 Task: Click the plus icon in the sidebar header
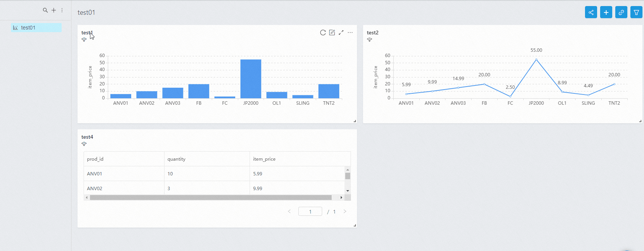(54, 11)
